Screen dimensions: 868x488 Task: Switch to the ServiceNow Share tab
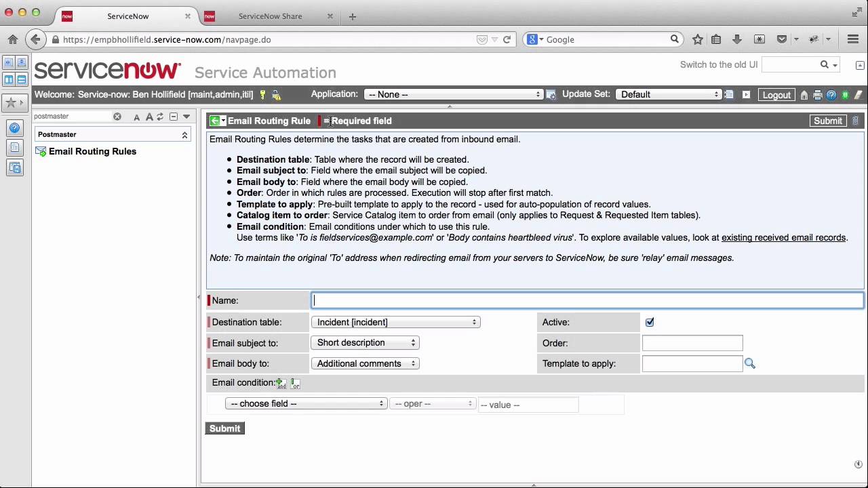pyautogui.click(x=270, y=16)
